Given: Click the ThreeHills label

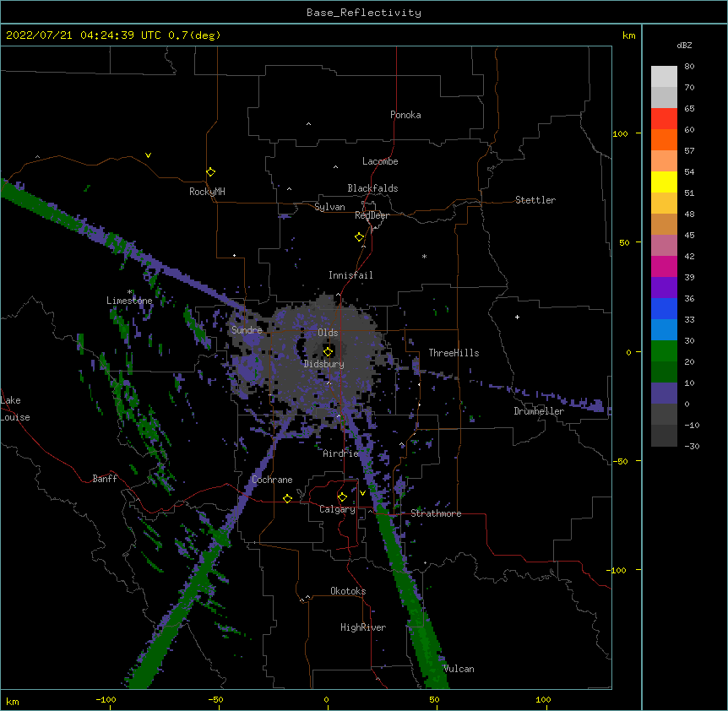Looking at the screenshot, I should [454, 353].
